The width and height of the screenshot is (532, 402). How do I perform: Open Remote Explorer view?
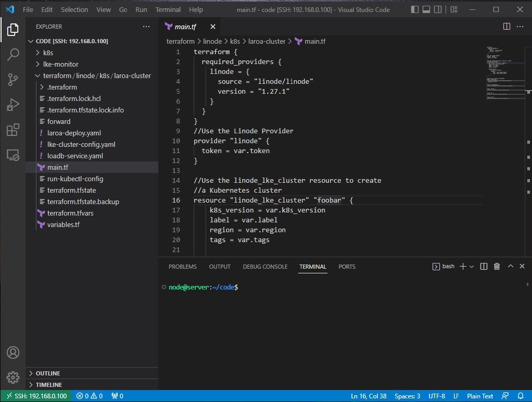tap(13, 155)
